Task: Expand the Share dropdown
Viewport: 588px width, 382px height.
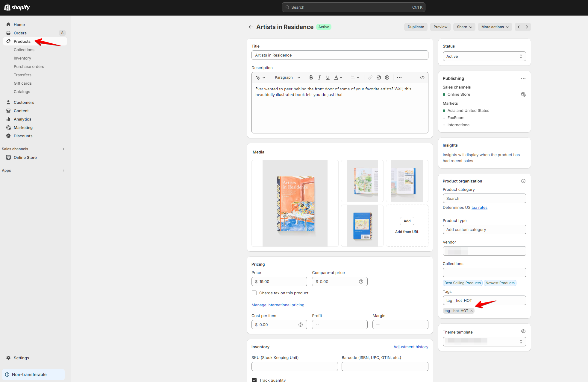Action: pyautogui.click(x=464, y=27)
